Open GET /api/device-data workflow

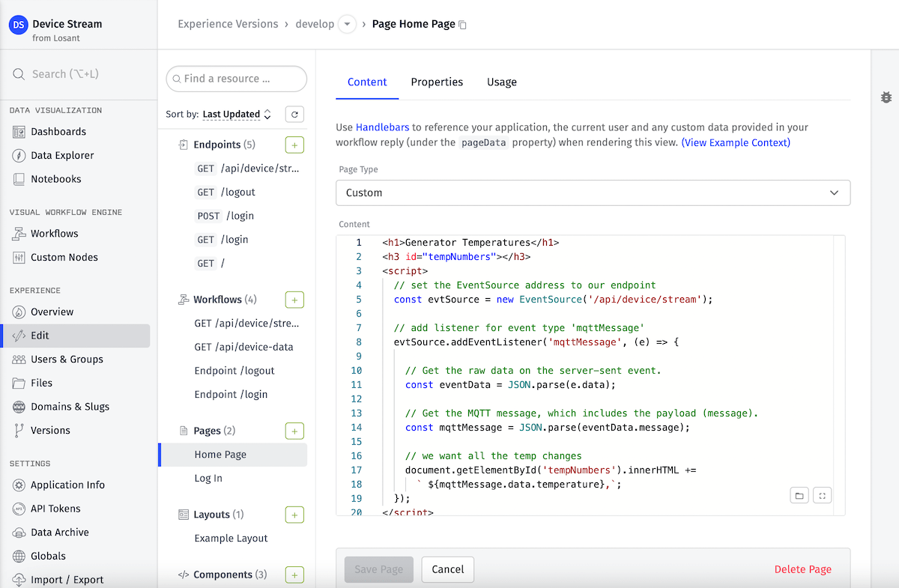coord(243,348)
